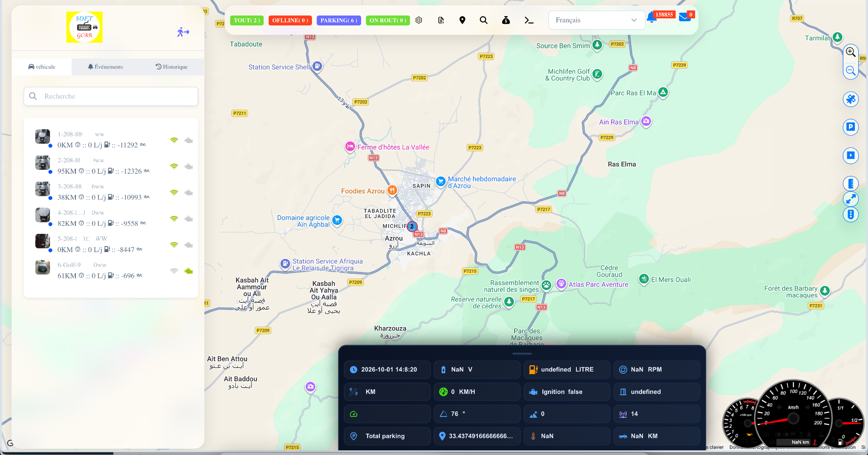Open the mail envelope messages icon
Image resolution: width=868 pixels, height=455 pixels.
tap(684, 17)
